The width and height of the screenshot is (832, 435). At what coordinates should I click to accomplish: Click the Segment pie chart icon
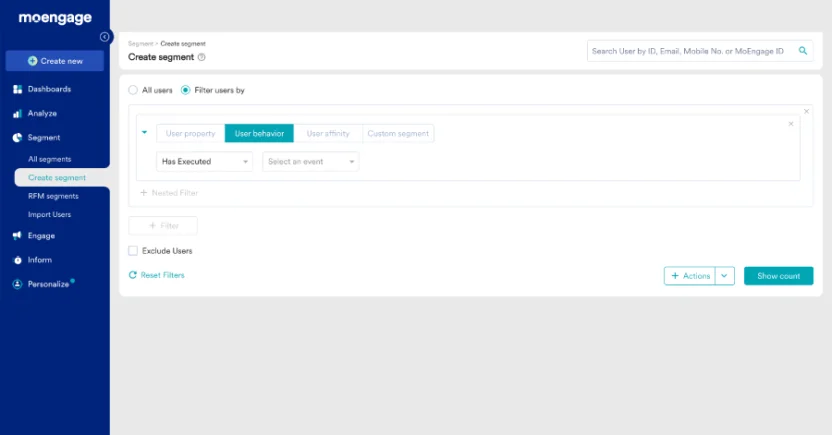[x=18, y=138]
